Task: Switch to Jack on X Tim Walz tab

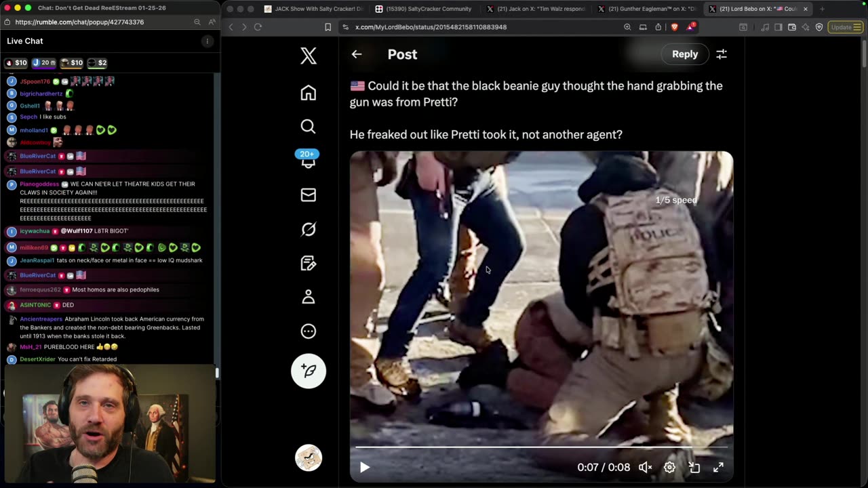Action: pos(535,9)
